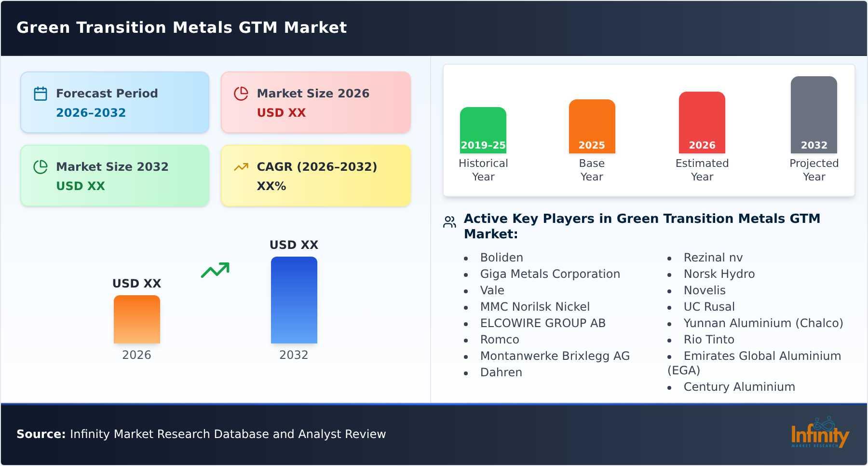Click 'Emirates Global Aluminium (EGA)' entry
868x466 pixels.
(755, 363)
